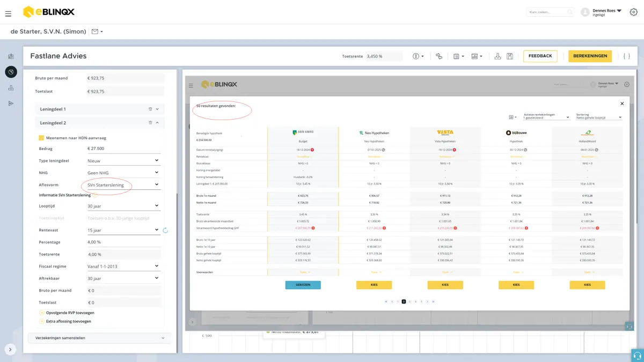Click the curly braces icon

pos(626,56)
